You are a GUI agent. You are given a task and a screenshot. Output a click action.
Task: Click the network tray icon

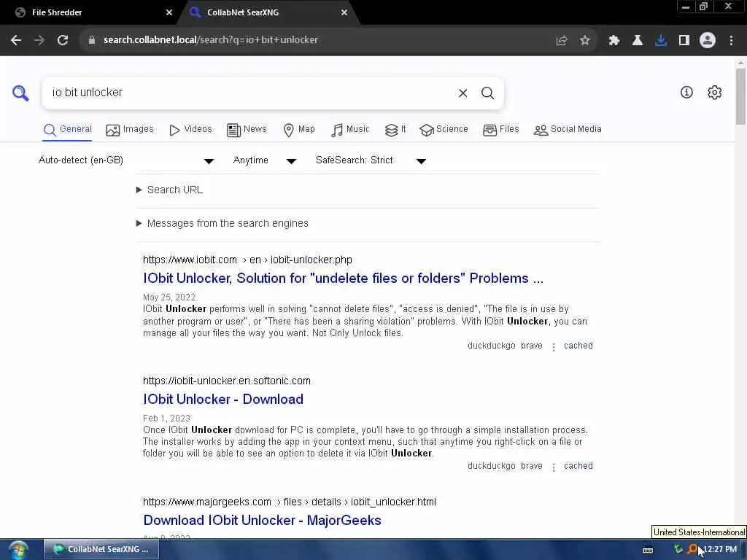(678, 549)
